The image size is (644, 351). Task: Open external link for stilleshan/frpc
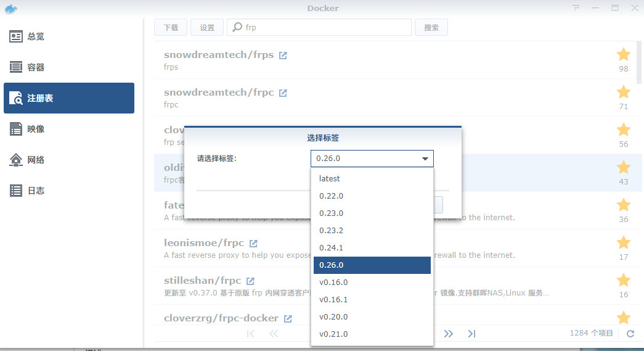click(250, 281)
